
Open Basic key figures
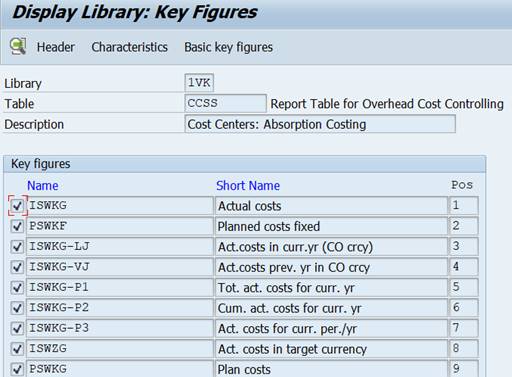coord(229,47)
